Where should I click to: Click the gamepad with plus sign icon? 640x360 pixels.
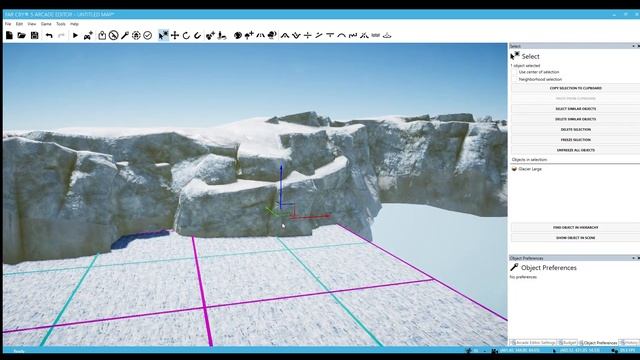pyautogui.click(x=88, y=36)
